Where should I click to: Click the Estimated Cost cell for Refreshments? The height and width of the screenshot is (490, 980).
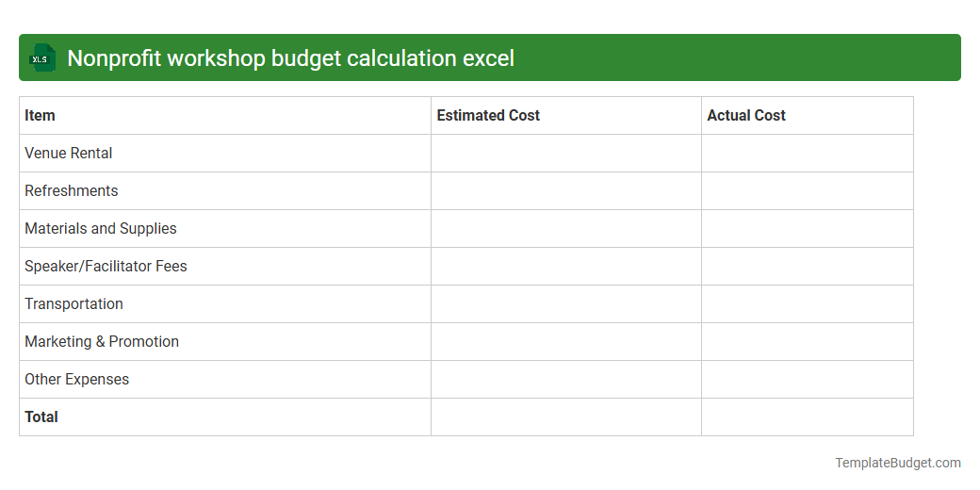point(566,190)
